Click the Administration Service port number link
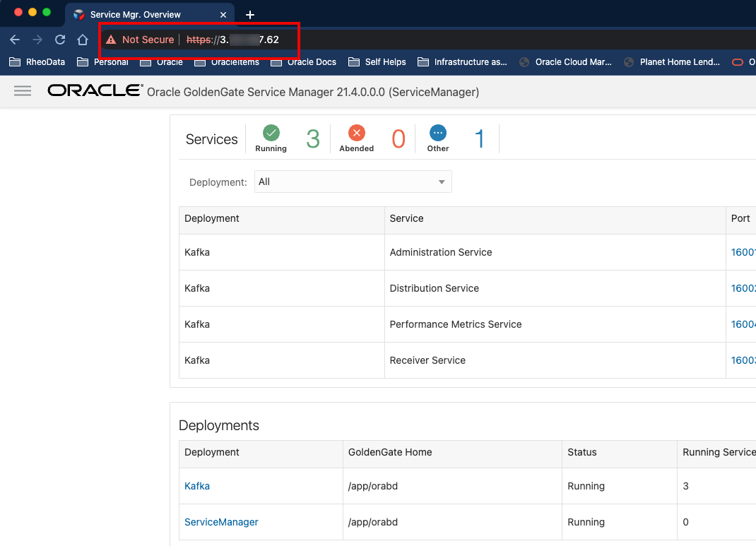756x546 pixels. point(743,252)
